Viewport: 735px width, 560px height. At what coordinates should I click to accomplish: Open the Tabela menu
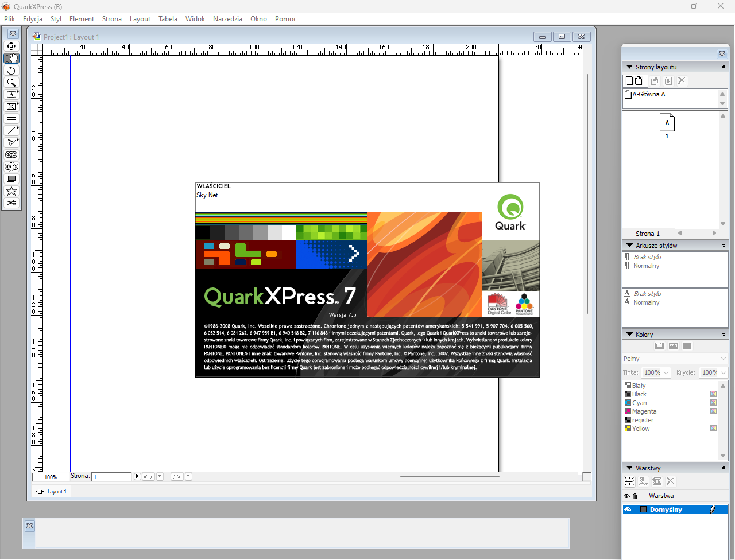pos(168,19)
